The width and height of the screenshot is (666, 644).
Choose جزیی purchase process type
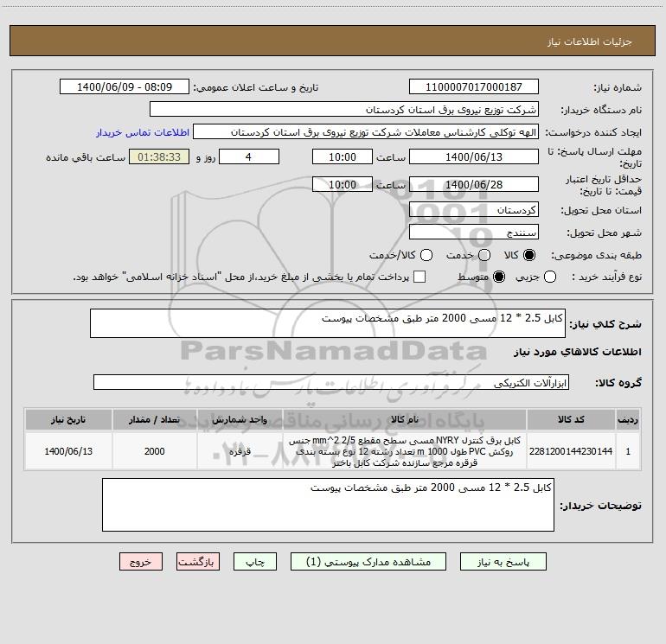click(549, 277)
